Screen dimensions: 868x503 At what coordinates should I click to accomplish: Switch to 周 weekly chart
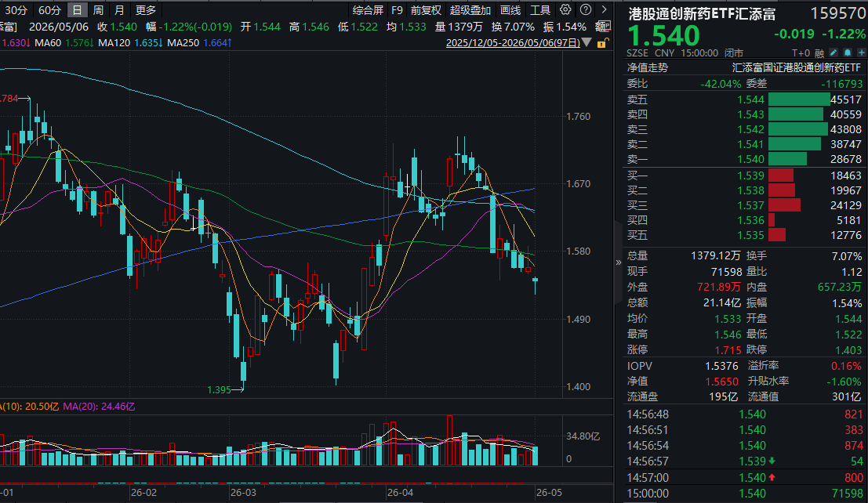tap(98, 10)
